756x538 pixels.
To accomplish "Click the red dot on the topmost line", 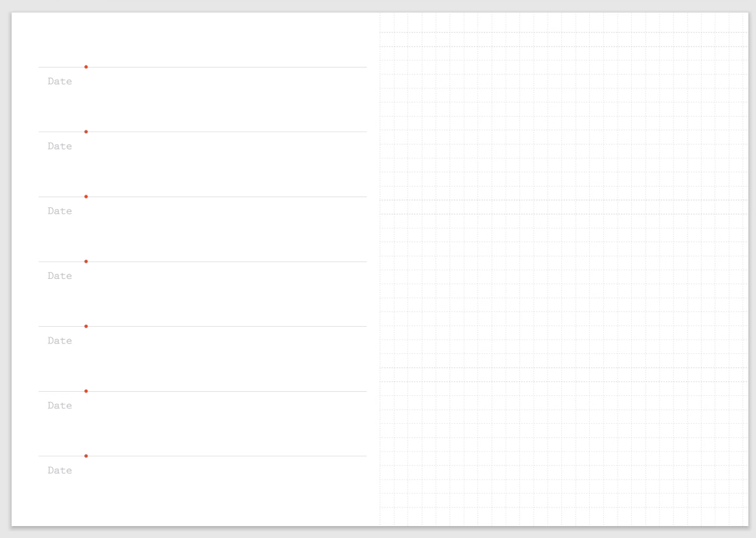I will click(86, 67).
